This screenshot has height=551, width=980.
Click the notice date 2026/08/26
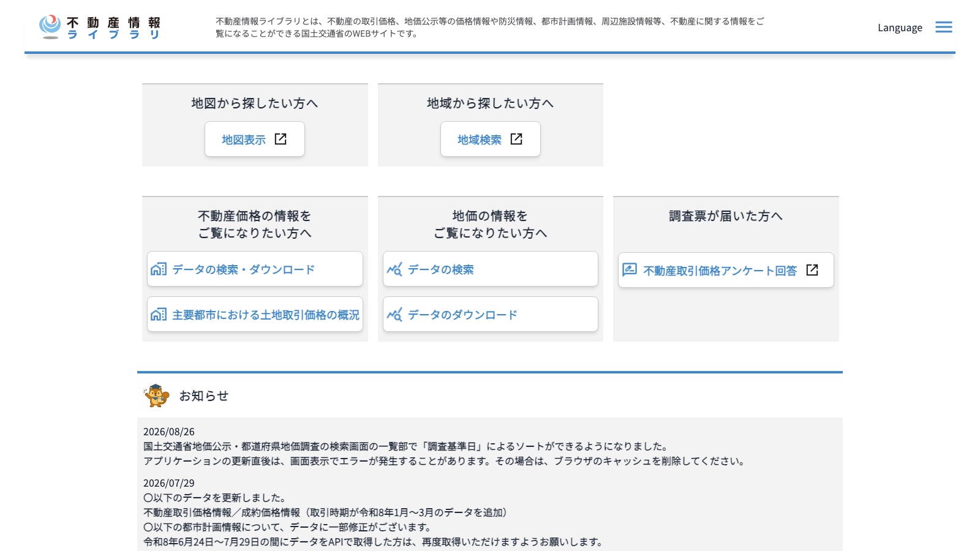point(169,432)
